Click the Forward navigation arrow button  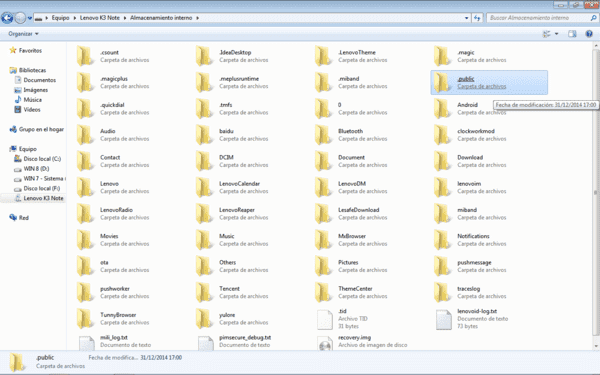(20, 18)
